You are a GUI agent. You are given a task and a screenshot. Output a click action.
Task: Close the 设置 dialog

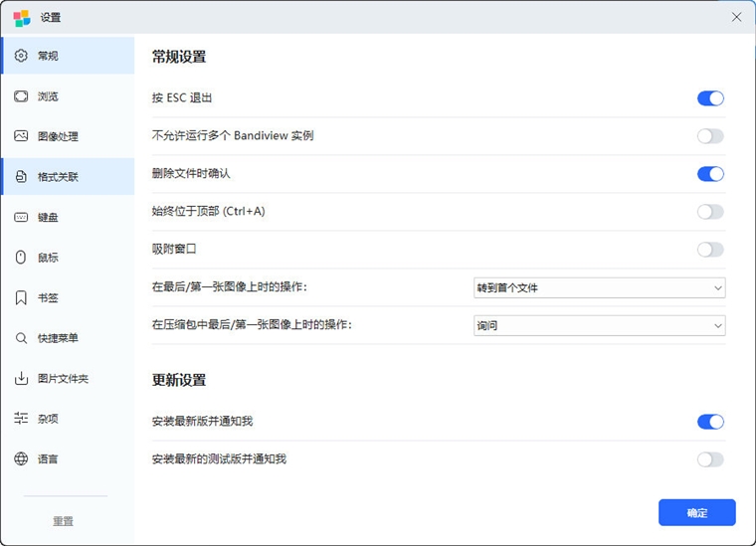pyautogui.click(x=736, y=17)
